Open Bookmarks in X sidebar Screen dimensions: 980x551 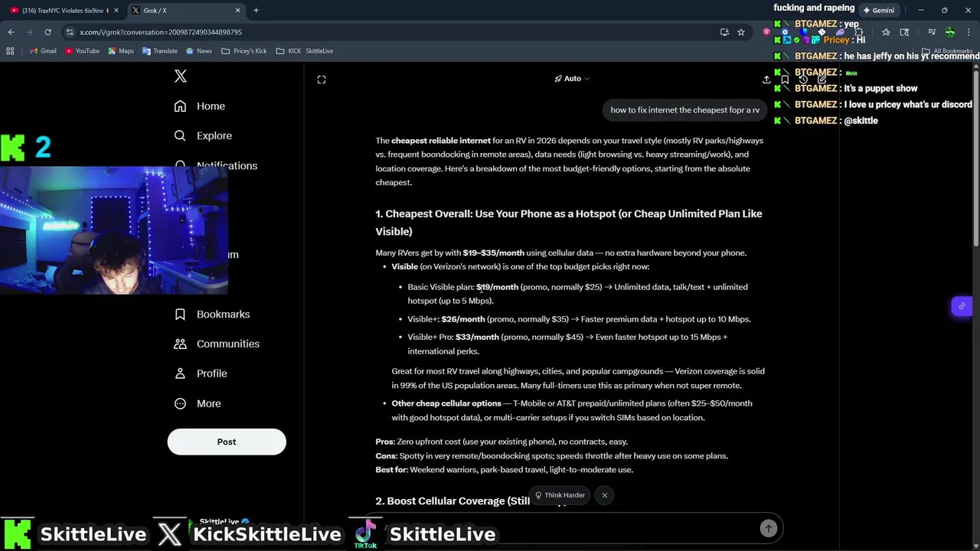tap(212, 314)
